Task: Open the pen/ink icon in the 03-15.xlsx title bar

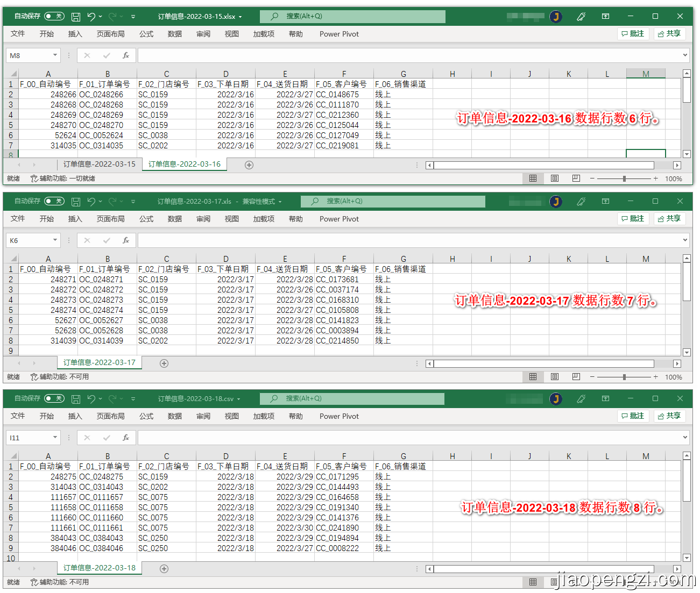Action: 581,17
